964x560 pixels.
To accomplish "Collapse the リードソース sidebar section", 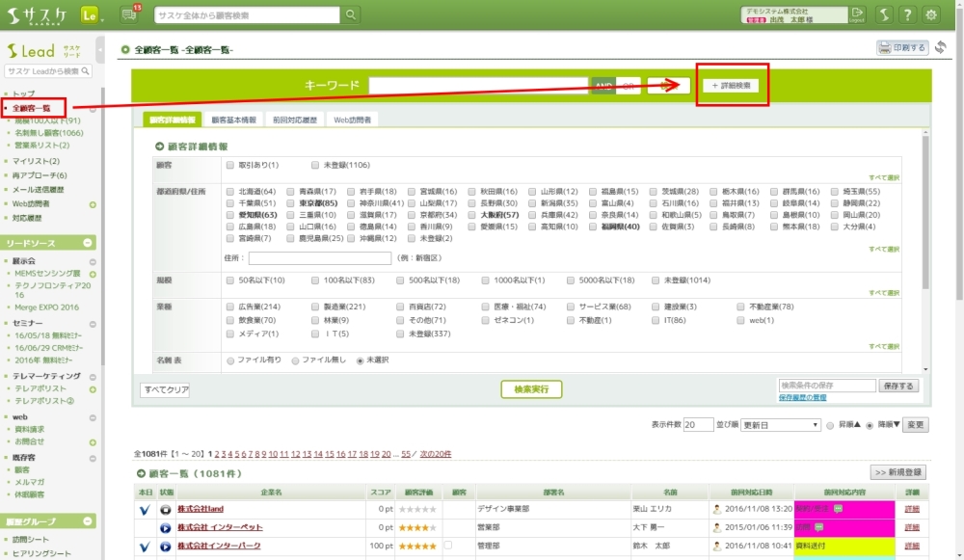I will pyautogui.click(x=89, y=244).
